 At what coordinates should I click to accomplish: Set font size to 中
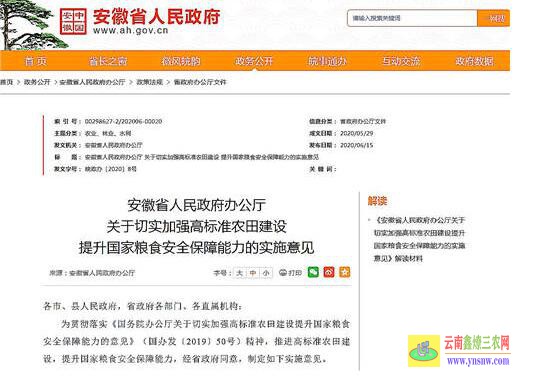(253, 273)
